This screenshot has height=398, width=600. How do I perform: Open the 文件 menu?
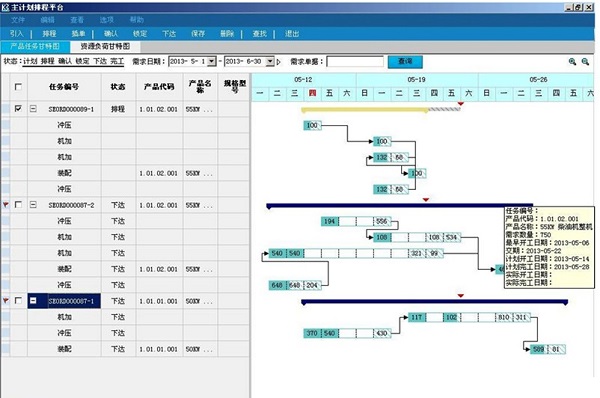point(18,20)
